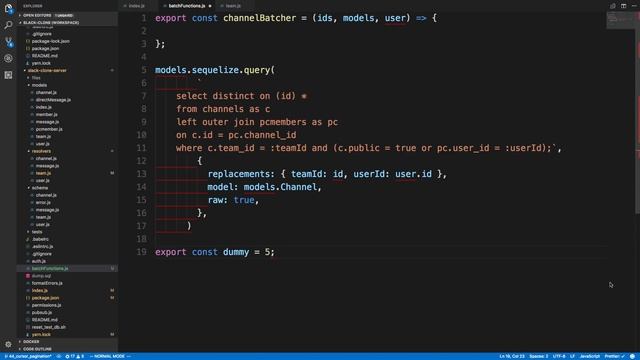Click the errors and warnings count in status bar
This screenshot has width=640, height=360.
click(x=75, y=356)
